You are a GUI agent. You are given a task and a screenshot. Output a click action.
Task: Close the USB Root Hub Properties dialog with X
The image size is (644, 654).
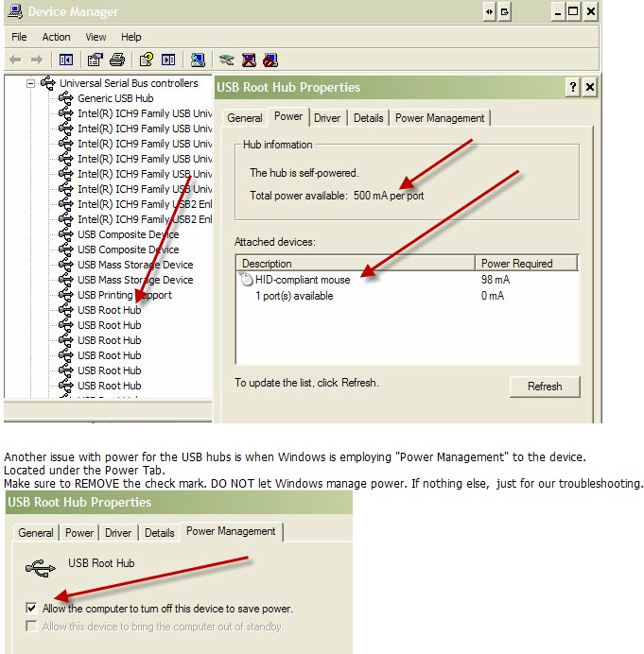(590, 87)
